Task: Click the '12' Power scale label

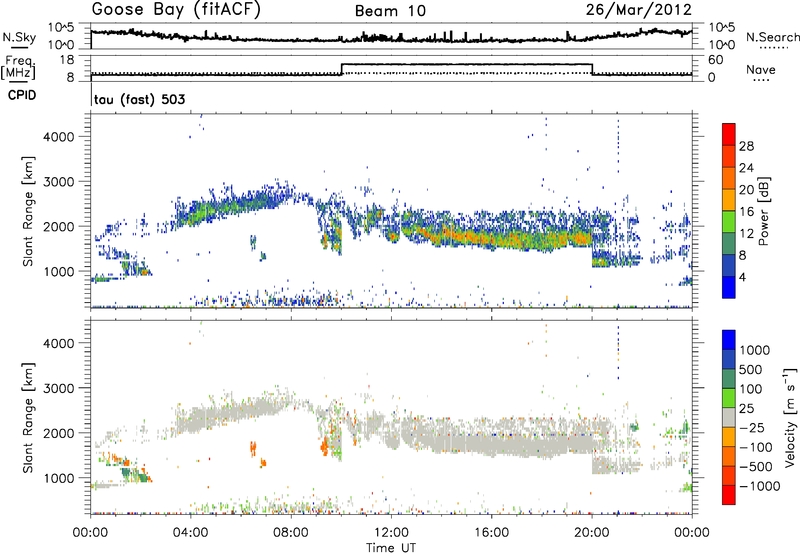Action: 746,234
